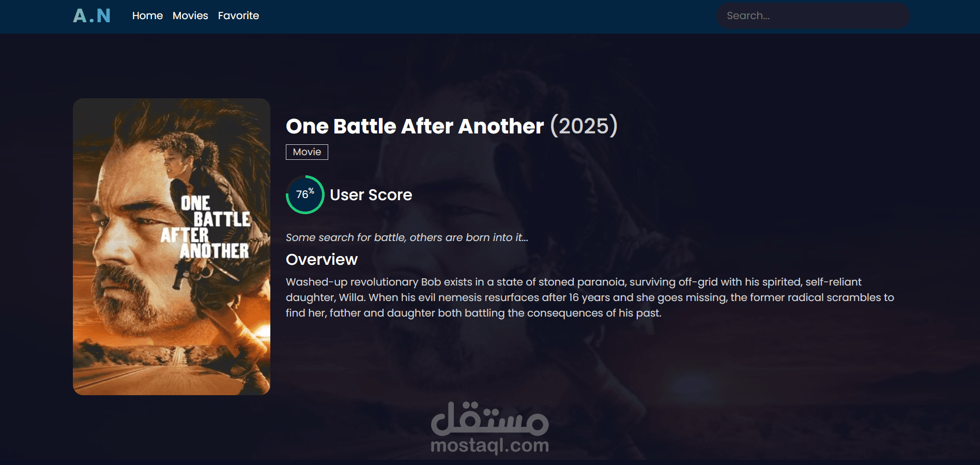
Task: Click the A.N site logo
Action: [x=91, y=16]
